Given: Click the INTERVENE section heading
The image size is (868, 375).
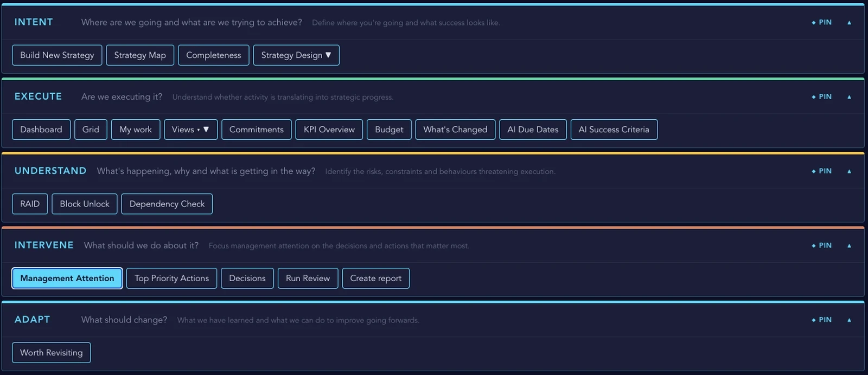Looking at the screenshot, I should [44, 245].
